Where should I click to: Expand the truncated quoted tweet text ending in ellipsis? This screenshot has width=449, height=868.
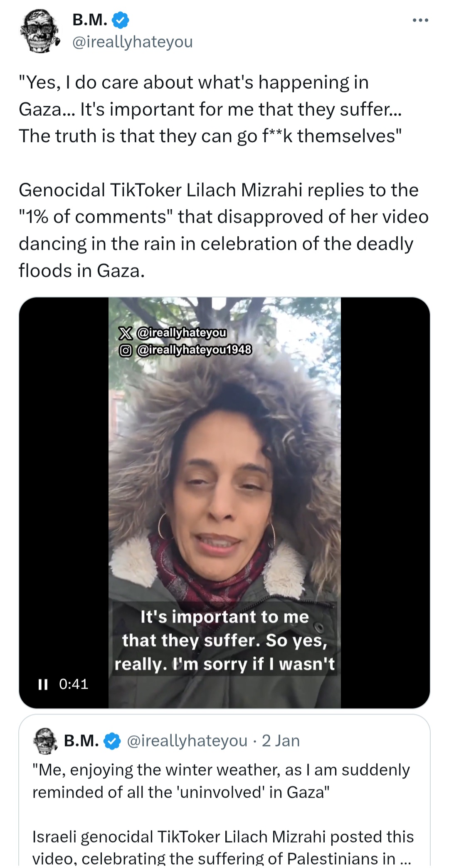(223, 847)
